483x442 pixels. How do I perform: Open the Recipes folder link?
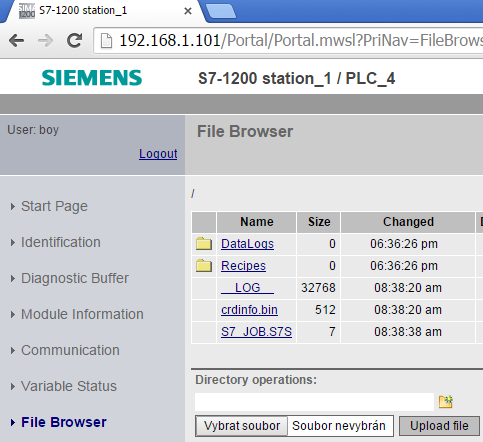pyautogui.click(x=243, y=266)
